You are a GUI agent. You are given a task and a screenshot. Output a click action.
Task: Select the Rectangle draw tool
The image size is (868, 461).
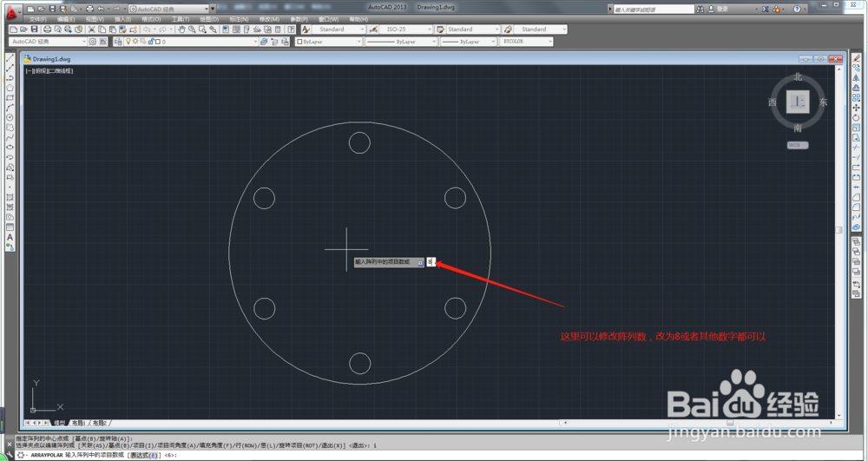click(10, 98)
